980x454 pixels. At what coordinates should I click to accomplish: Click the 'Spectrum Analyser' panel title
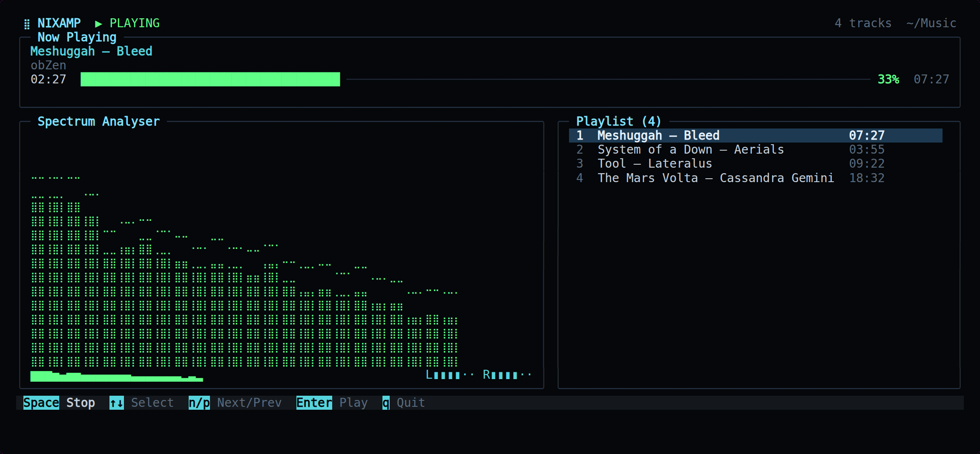(98, 121)
